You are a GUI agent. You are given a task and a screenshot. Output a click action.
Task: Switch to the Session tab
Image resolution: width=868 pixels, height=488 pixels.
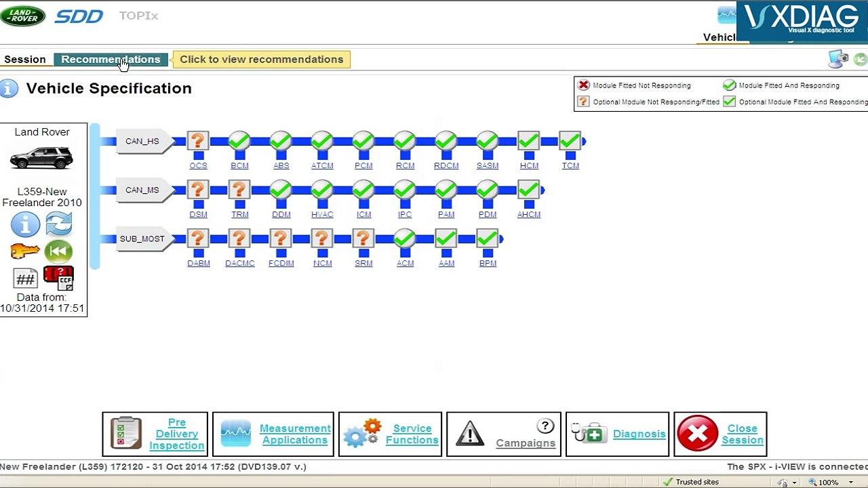(x=25, y=60)
